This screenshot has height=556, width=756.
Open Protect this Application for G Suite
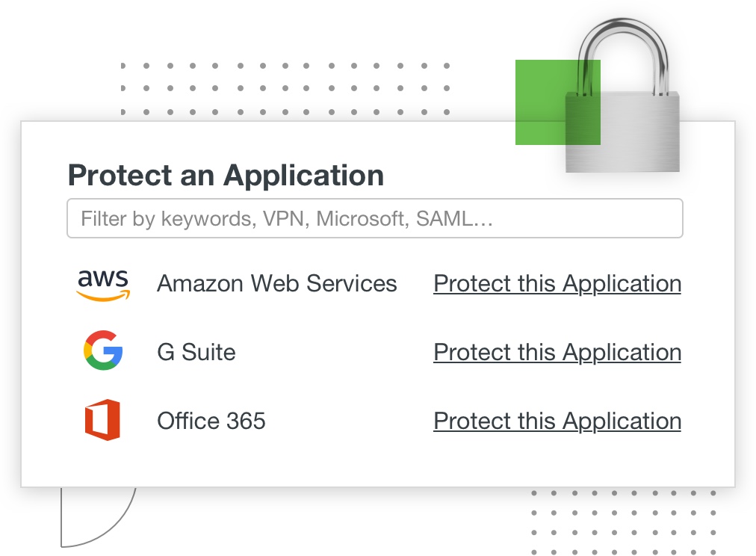pos(557,353)
